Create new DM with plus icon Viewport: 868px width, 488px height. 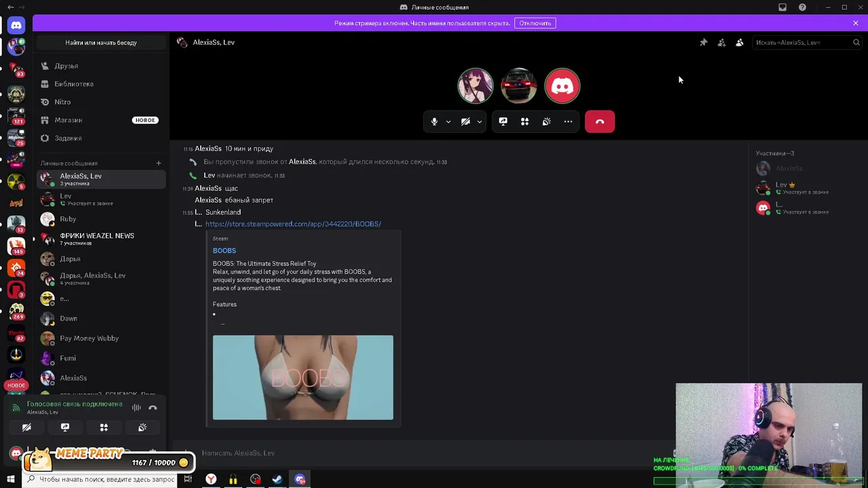(x=159, y=163)
